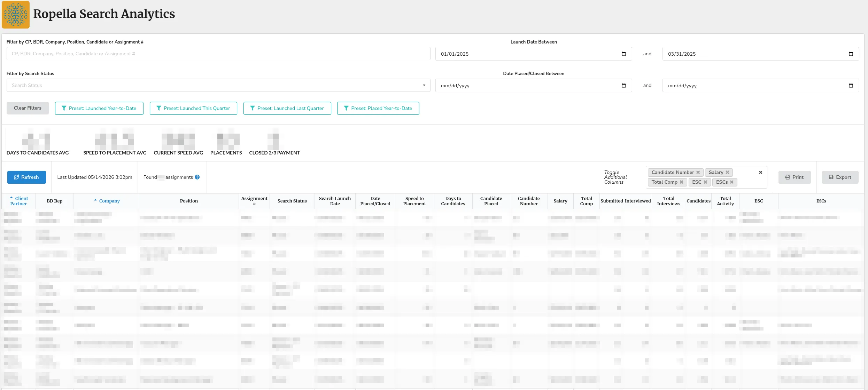
Task: Apply Preset: Launched This Quarter
Action: [x=193, y=108]
